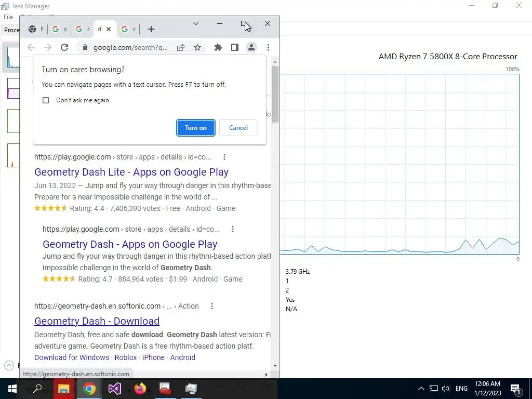Bookmark this page with the star icon
The image size is (532, 399).
197,47
